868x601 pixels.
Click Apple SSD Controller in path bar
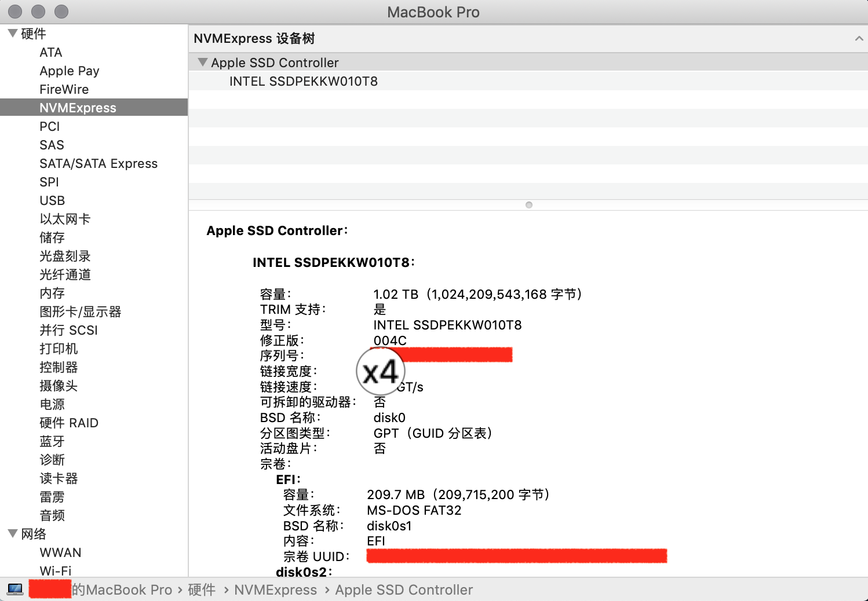coord(404,589)
